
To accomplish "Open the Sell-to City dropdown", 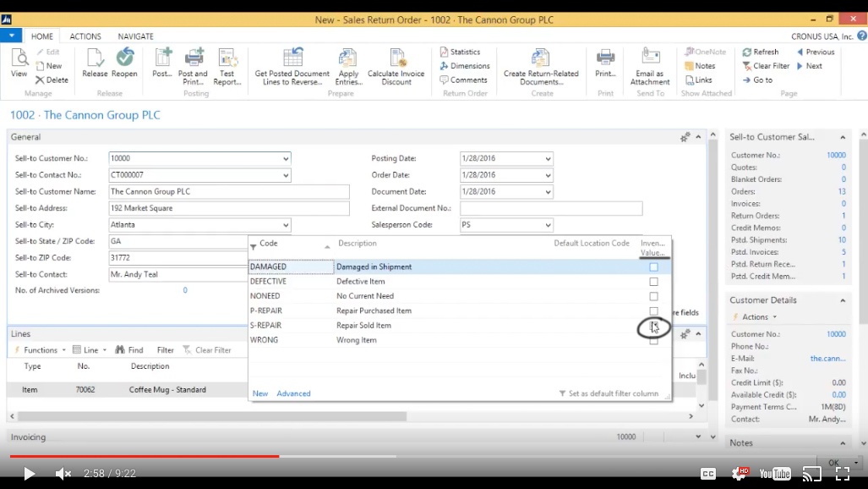I will [x=286, y=225].
